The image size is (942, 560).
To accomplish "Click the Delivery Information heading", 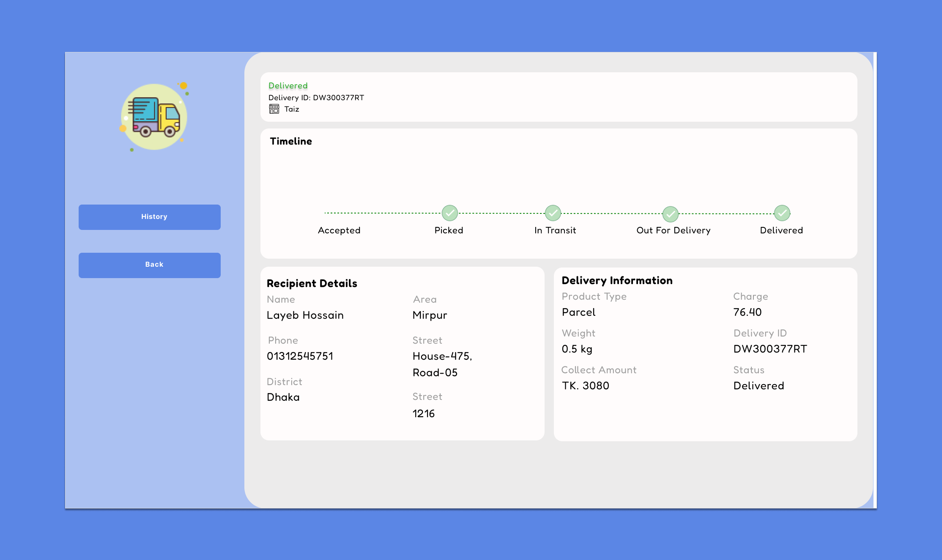I will click(x=617, y=280).
